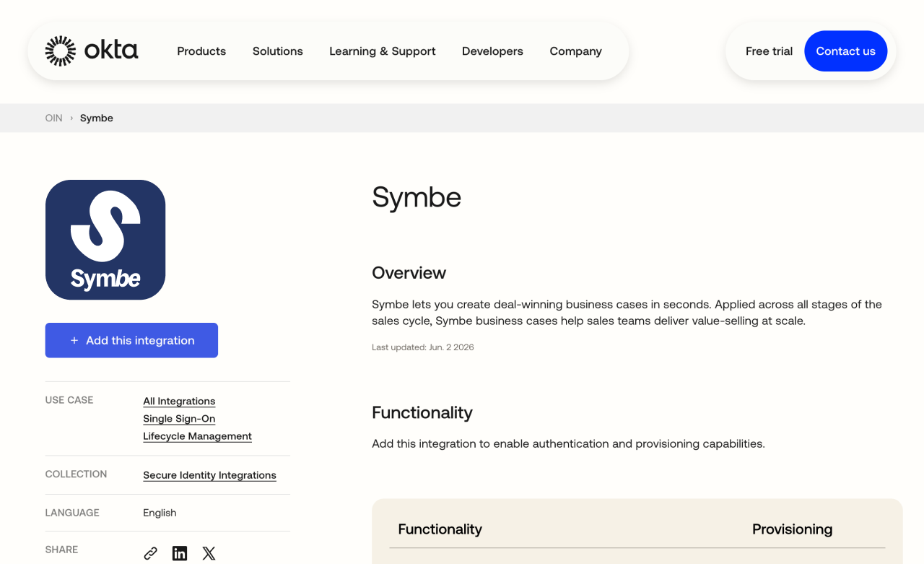
Task: Click the Free trial link
Action: (x=769, y=51)
